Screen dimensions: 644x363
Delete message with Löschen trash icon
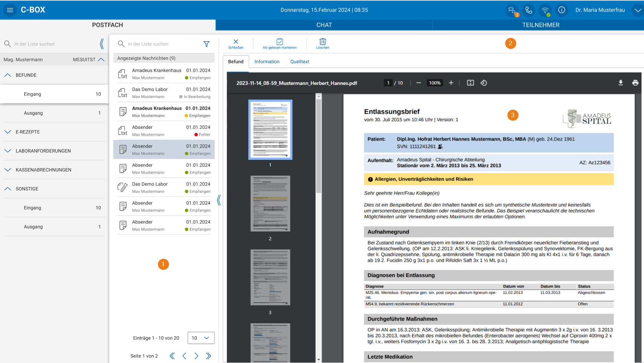[x=322, y=44]
